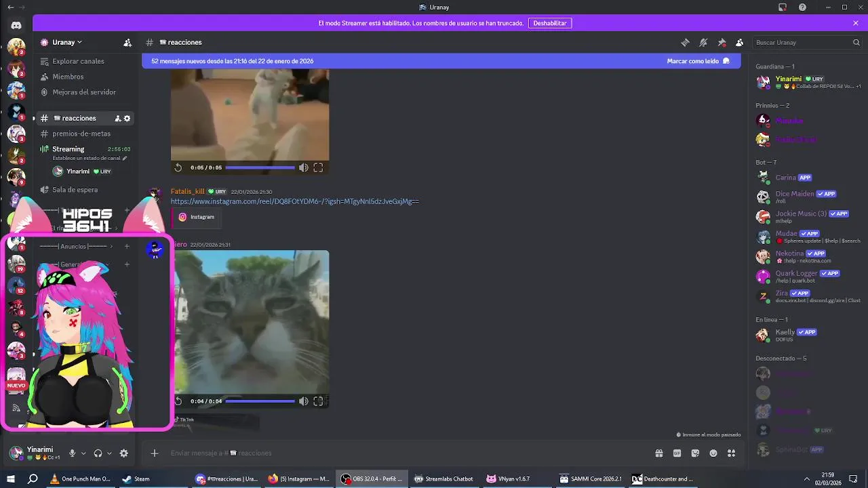Image resolution: width=868 pixels, height=488 pixels.
Task: Open fullscreen on the first video
Action: [x=318, y=167]
